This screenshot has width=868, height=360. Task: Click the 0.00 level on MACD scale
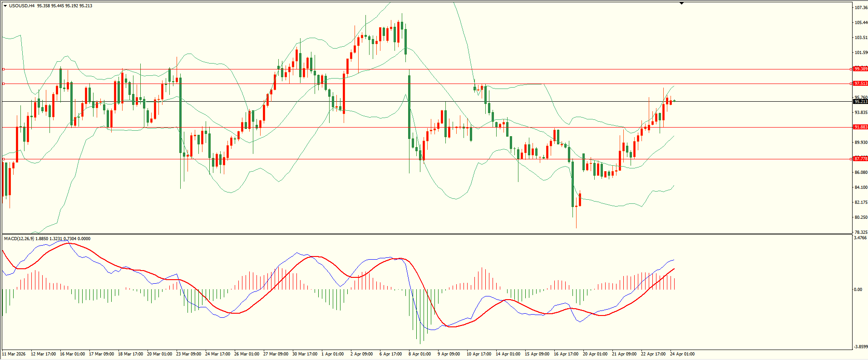pyautogui.click(x=858, y=290)
